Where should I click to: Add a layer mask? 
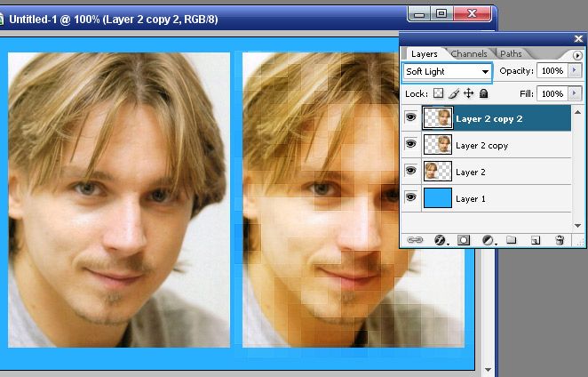coord(464,240)
